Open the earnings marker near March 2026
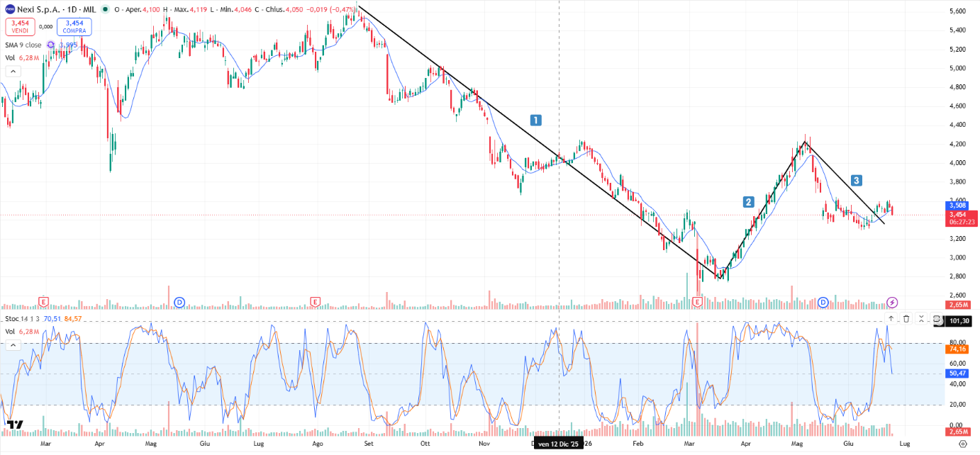This screenshot has height=455, width=980. coord(697,303)
